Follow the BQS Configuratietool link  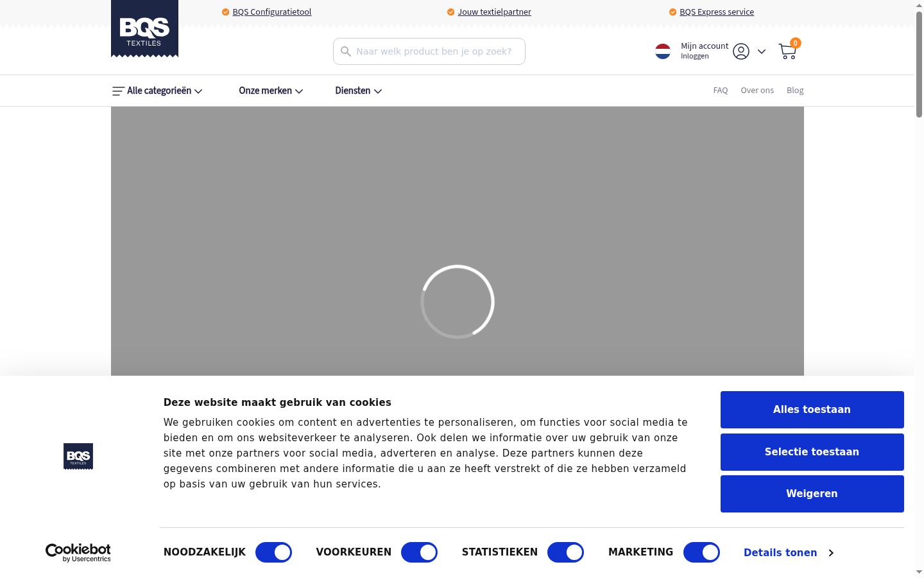[272, 12]
